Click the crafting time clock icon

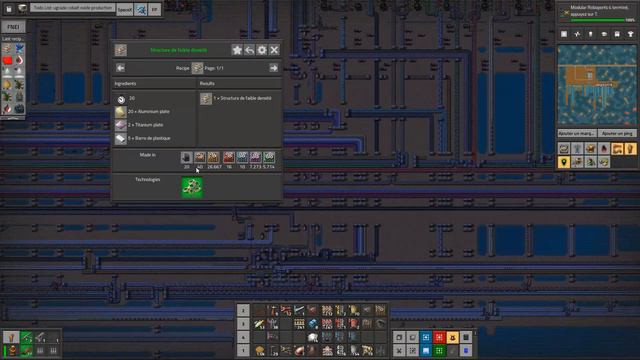(121, 99)
